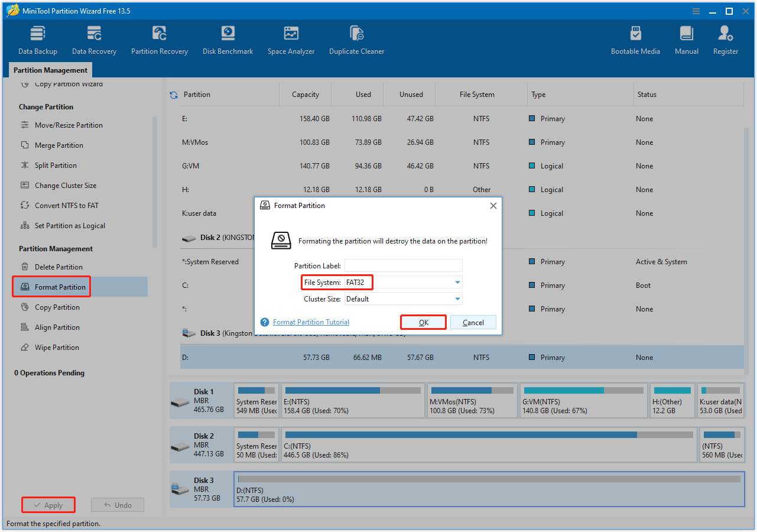Open the Data Backup tool
This screenshot has width=757, height=532.
pyautogui.click(x=37, y=39)
